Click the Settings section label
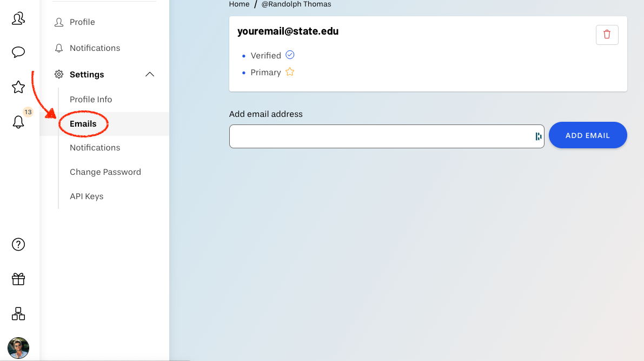Image resolution: width=644 pixels, height=361 pixels. coord(87,75)
